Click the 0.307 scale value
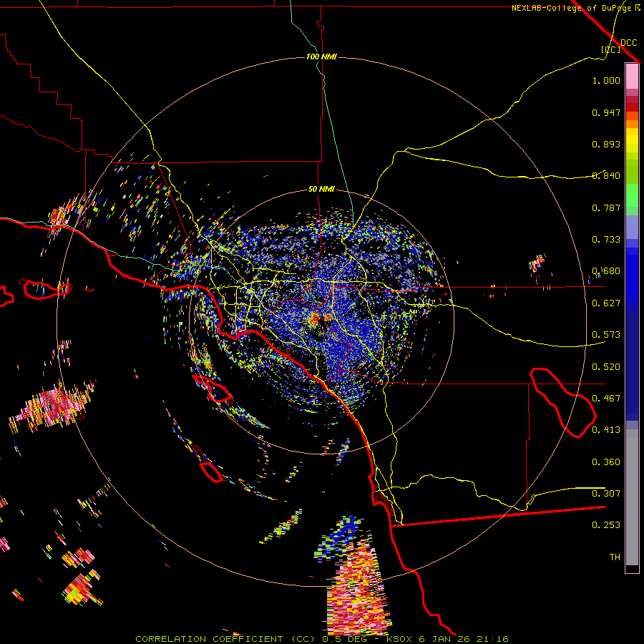Image resolution: width=644 pixels, height=644 pixels. (x=606, y=494)
